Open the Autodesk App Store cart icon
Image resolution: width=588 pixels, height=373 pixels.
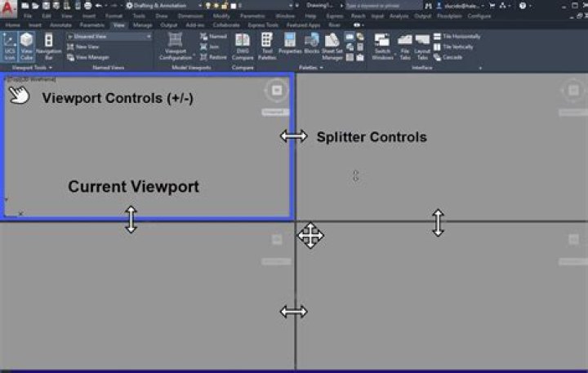point(492,6)
